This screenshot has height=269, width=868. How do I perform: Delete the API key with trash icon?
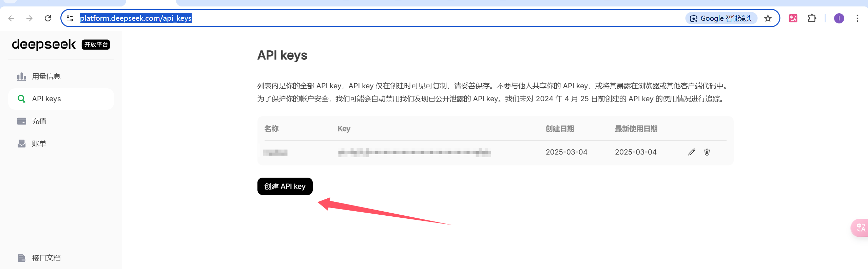coord(707,152)
